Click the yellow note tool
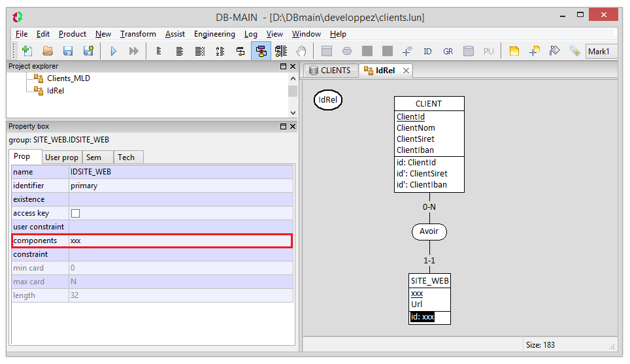Viewport: 630px width, 364px height. [x=514, y=51]
